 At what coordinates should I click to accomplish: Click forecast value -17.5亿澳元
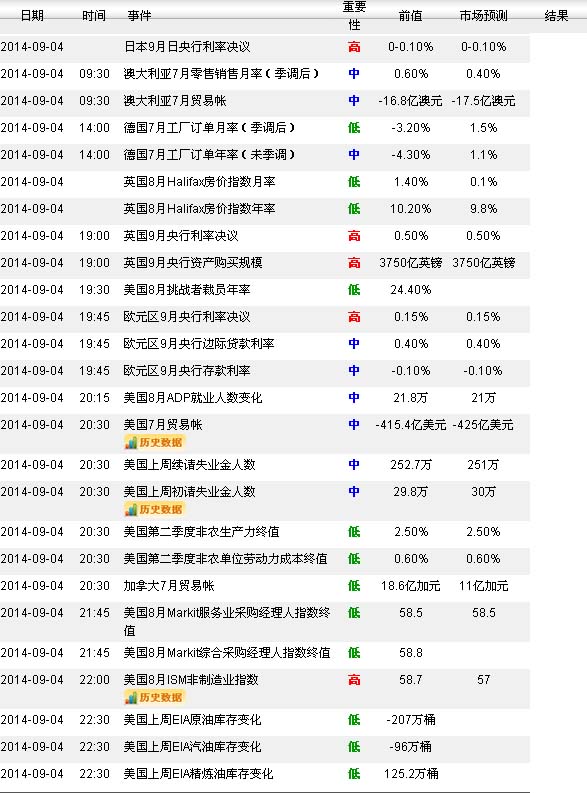tap(483, 101)
